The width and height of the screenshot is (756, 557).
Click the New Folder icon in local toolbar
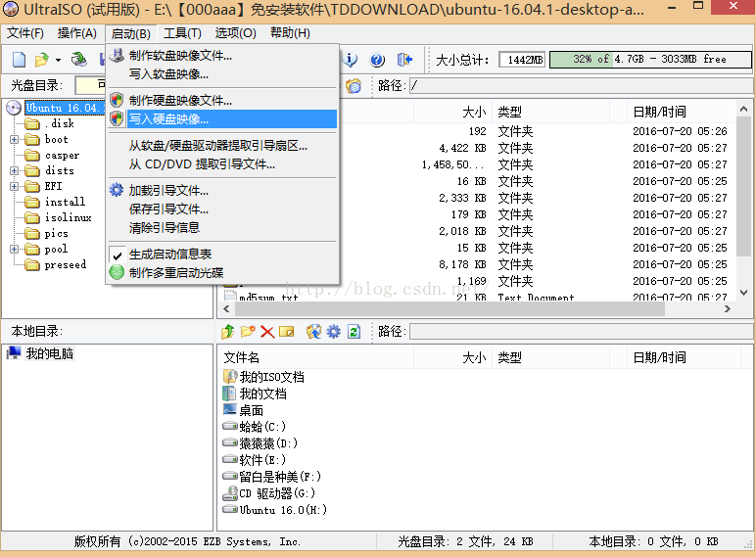[248, 332]
